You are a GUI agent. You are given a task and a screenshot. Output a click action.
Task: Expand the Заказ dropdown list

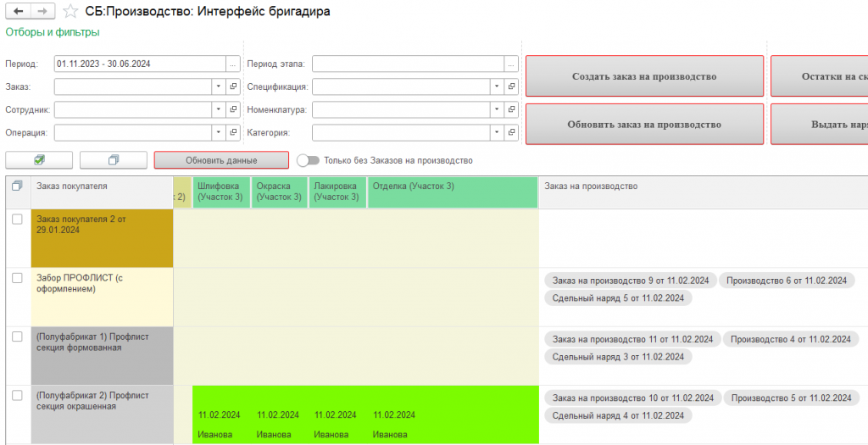220,86
